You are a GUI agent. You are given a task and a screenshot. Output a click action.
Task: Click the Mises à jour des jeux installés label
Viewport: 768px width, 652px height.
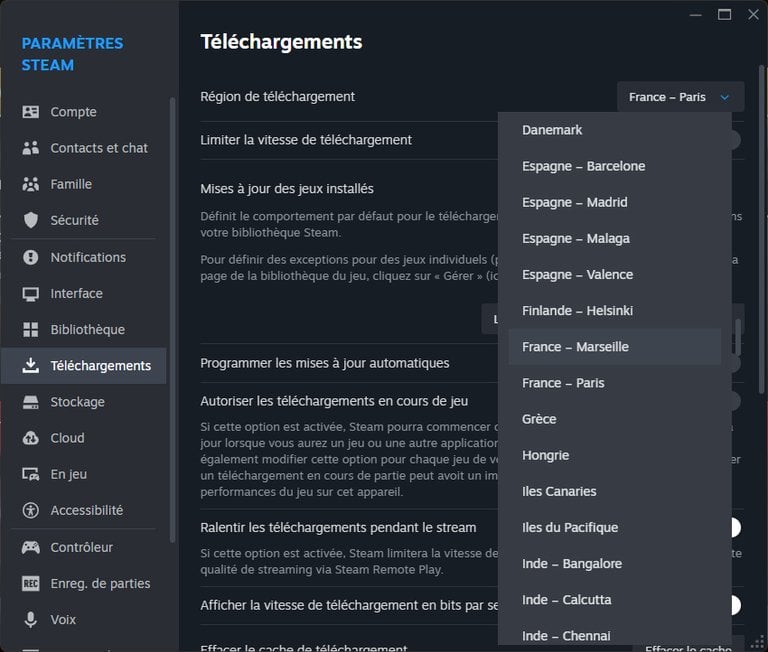(287, 189)
